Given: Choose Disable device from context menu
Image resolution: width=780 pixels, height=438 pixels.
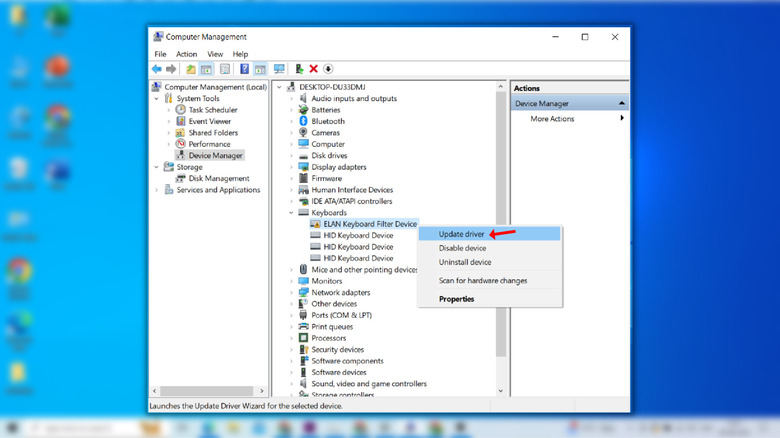Looking at the screenshot, I should 489,248.
